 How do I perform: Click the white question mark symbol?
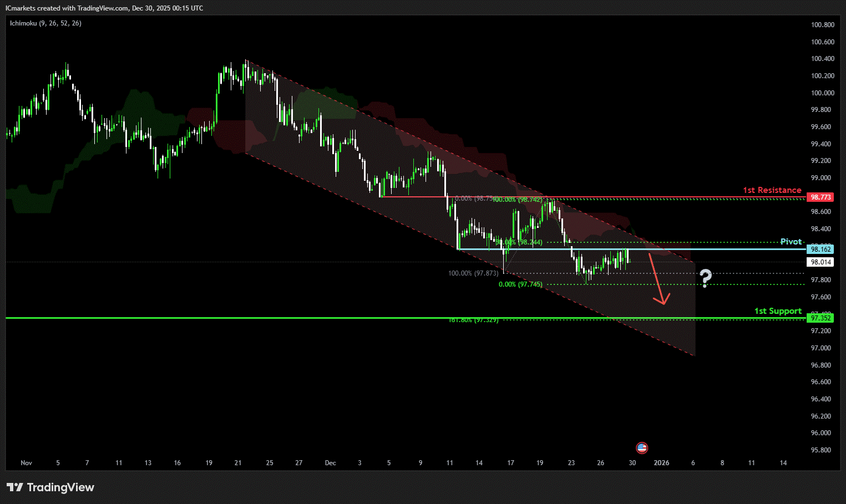coord(705,278)
